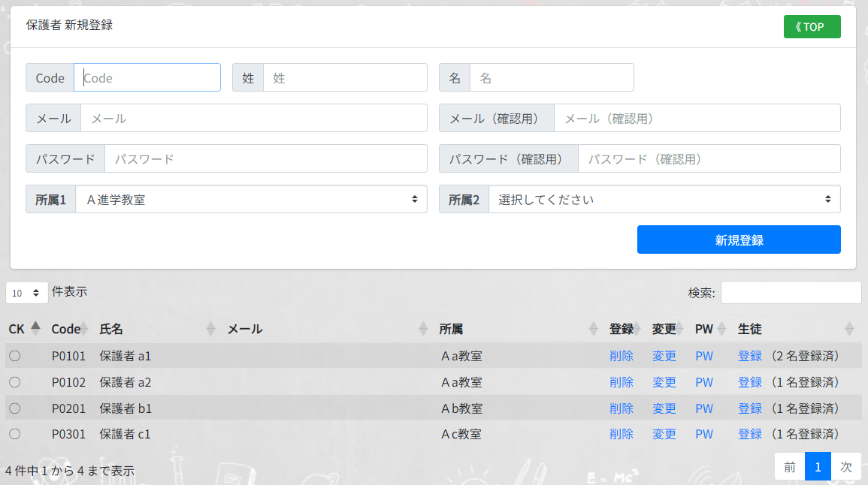Go to page 1 in pagination

tap(818, 467)
